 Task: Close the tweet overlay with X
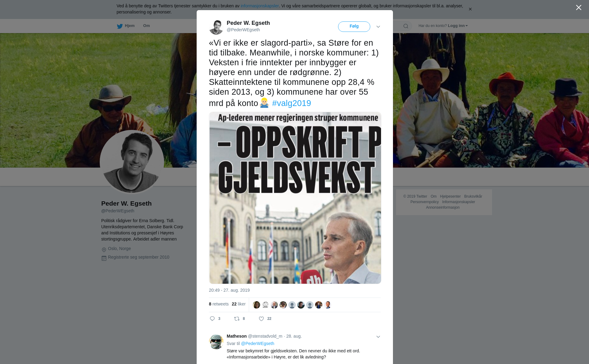click(x=579, y=8)
